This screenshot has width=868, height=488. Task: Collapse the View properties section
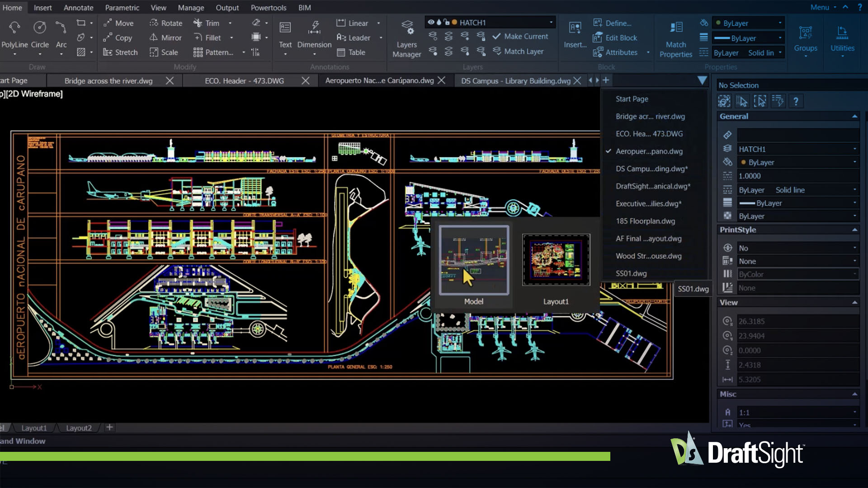[x=855, y=303]
